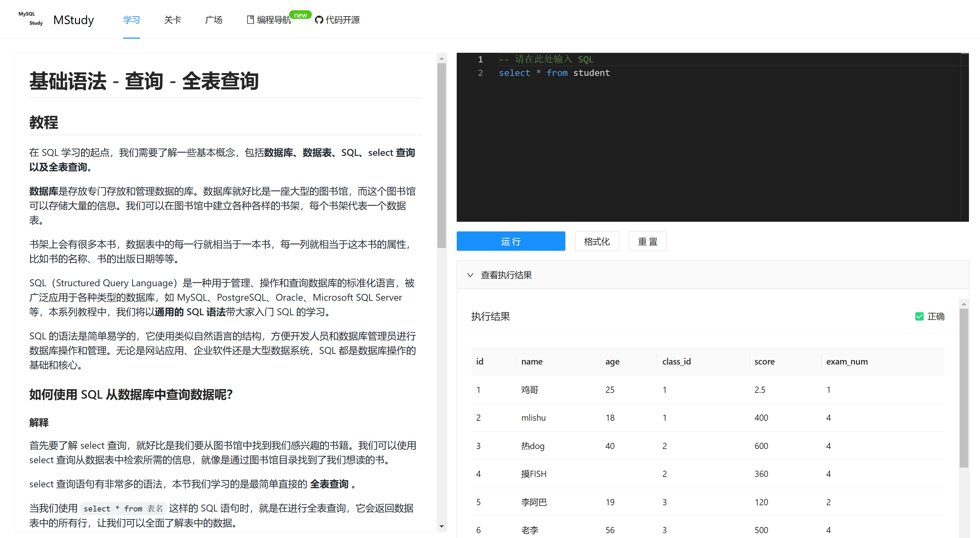Click the tutorial panel scrollbar thumb
The width and height of the screenshot is (980, 538).
441,155
